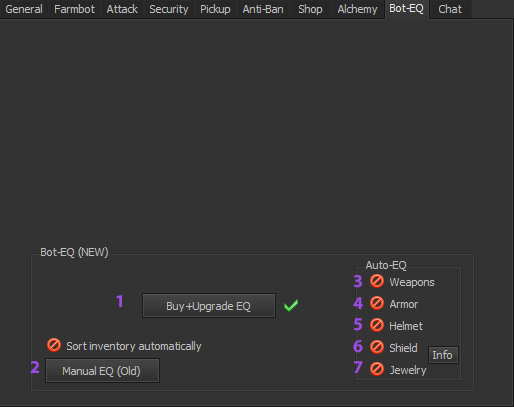This screenshot has width=514, height=407.
Task: Toggle the Armor auto-EQ red icon
Action: [377, 303]
